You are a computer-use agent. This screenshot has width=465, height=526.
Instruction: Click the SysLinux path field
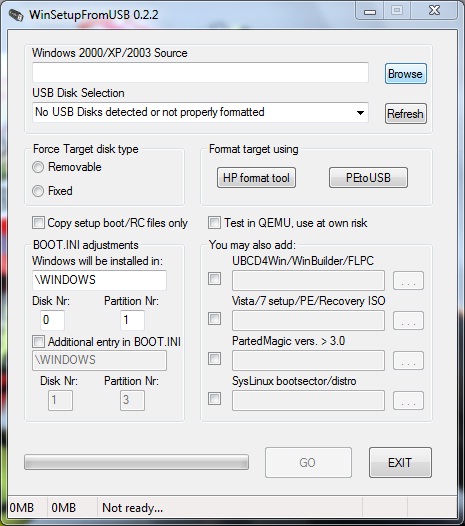click(308, 401)
